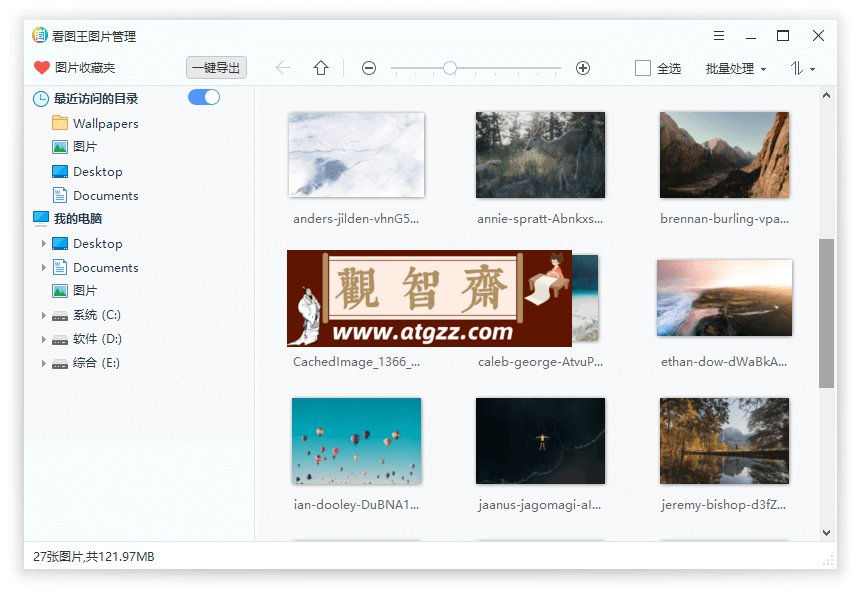861x597 pixels.
Task: Click the 系统 (C:) drive icon
Action: pyautogui.click(x=60, y=315)
